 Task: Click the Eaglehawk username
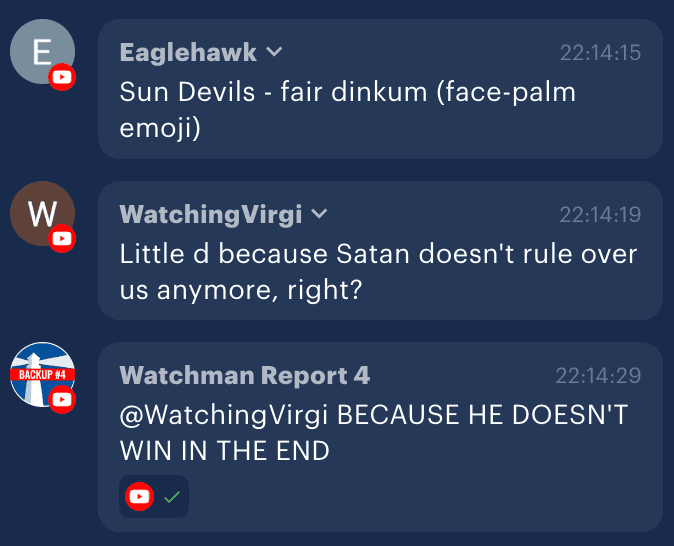pyautogui.click(x=188, y=52)
